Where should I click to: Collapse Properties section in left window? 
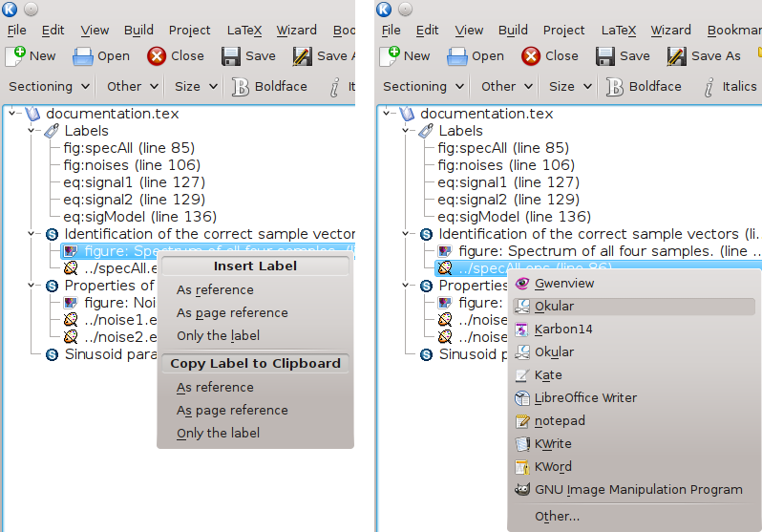[x=32, y=285]
